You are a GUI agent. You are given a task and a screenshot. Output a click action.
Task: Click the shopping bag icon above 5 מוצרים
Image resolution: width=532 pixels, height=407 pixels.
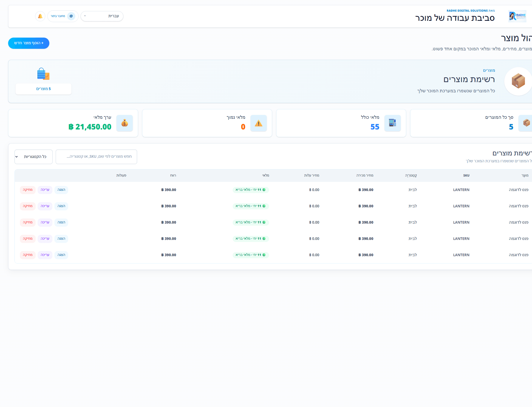click(43, 74)
